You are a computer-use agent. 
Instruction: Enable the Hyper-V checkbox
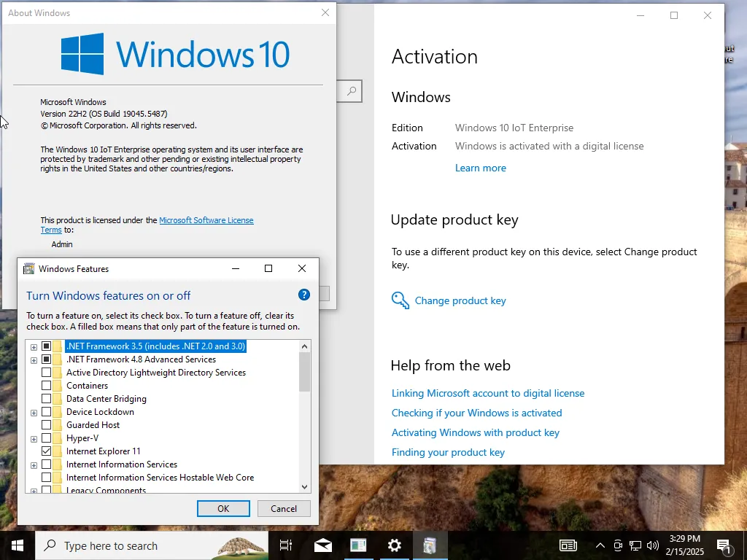[46, 437]
